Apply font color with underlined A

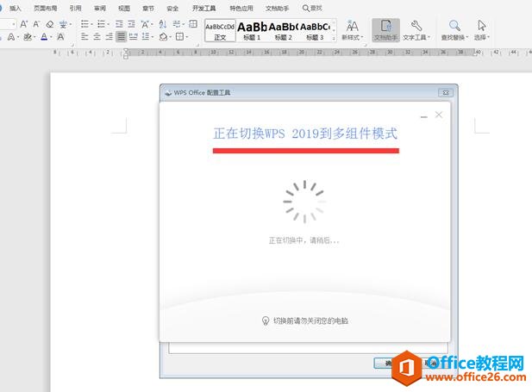[44, 37]
